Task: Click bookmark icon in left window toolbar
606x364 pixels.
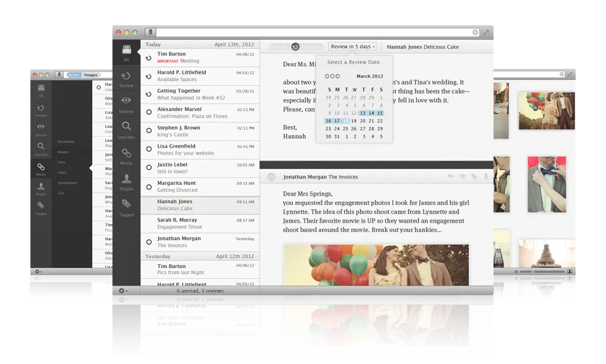Action: [59, 74]
